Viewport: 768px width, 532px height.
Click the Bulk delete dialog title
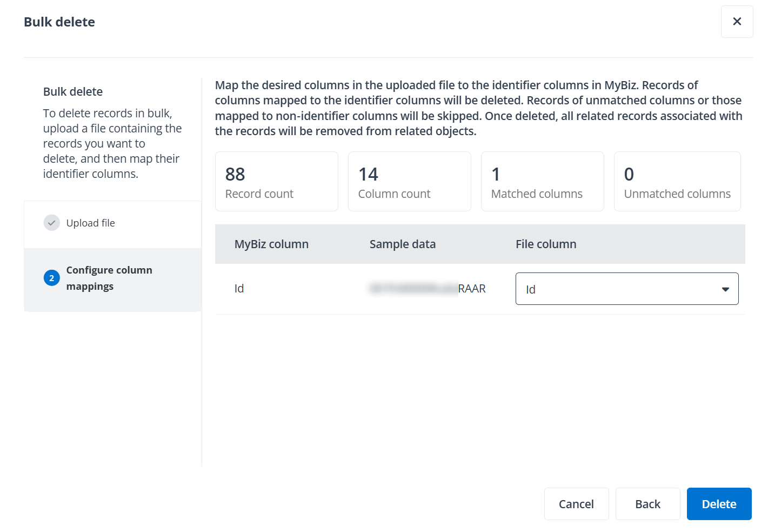[59, 22]
